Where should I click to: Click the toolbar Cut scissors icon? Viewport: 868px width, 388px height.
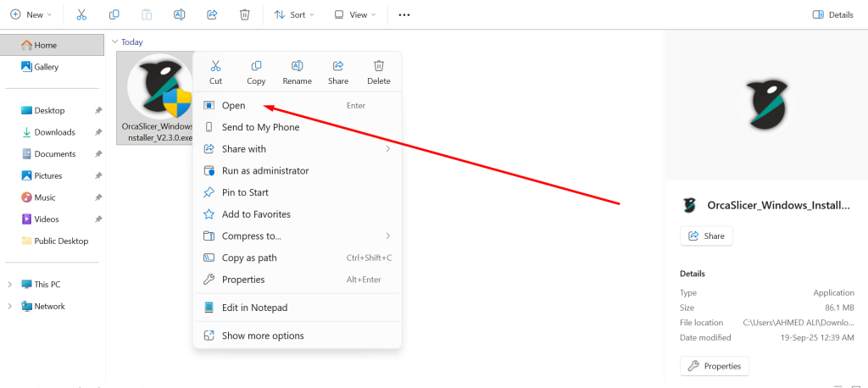tap(81, 14)
